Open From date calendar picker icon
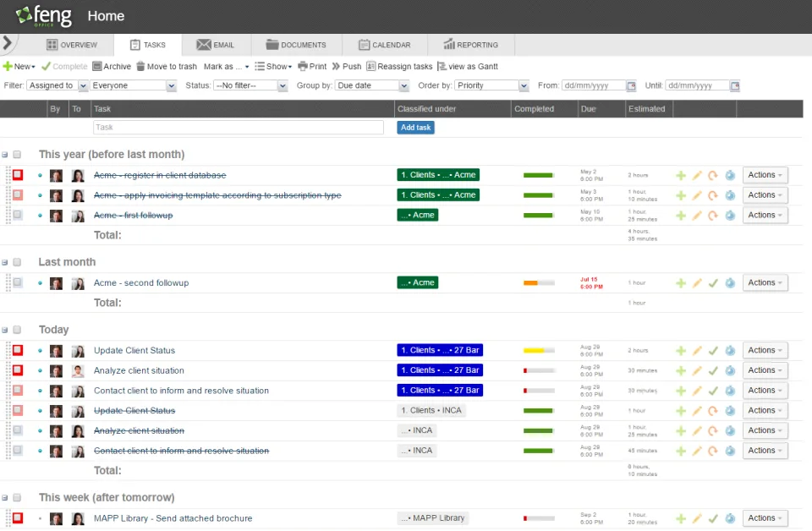 (x=631, y=86)
